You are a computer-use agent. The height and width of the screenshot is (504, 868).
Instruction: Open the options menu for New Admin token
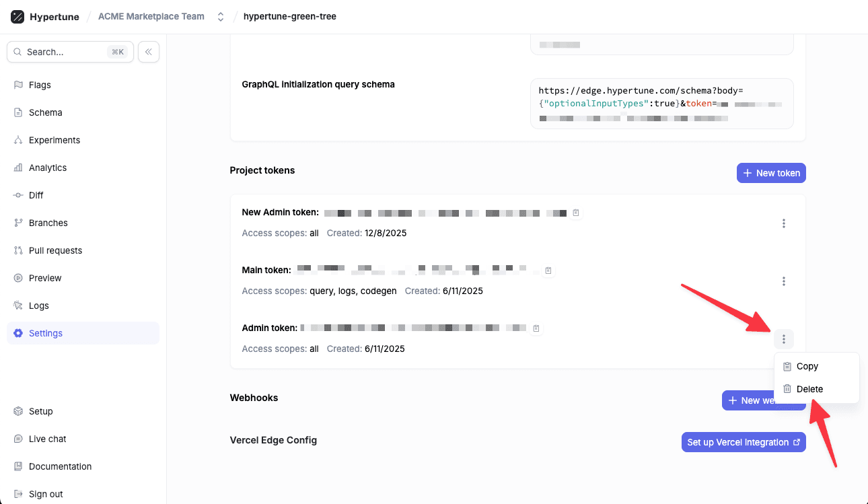click(x=784, y=223)
